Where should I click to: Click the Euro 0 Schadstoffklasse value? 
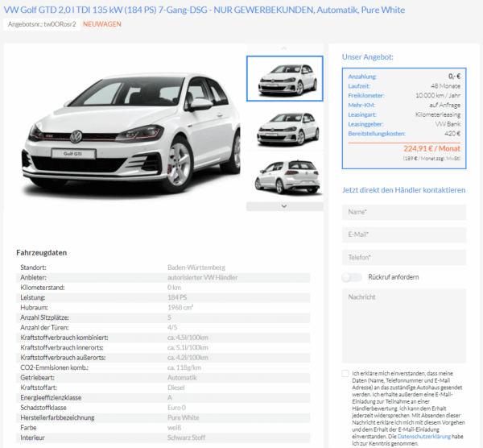tap(176, 408)
